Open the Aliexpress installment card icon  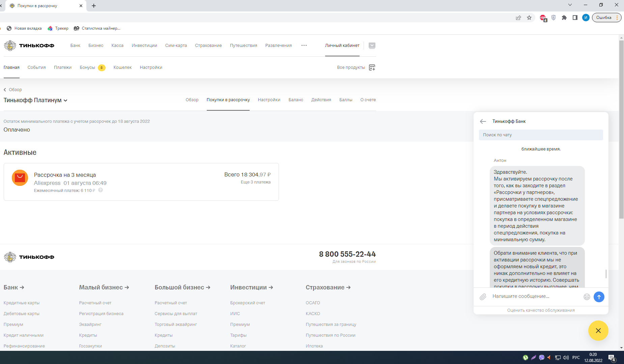(20, 178)
